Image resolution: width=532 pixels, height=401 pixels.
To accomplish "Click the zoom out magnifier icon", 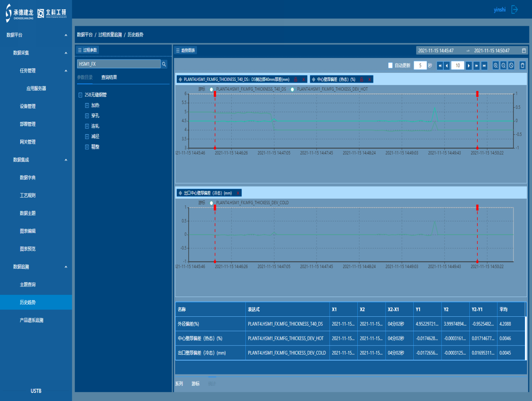I will pyautogui.click(x=503, y=65).
